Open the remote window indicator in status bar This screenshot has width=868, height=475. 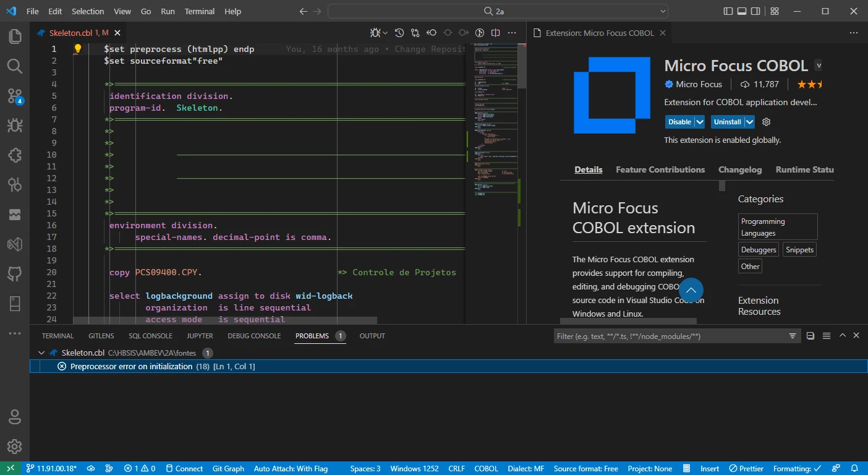pos(11,468)
